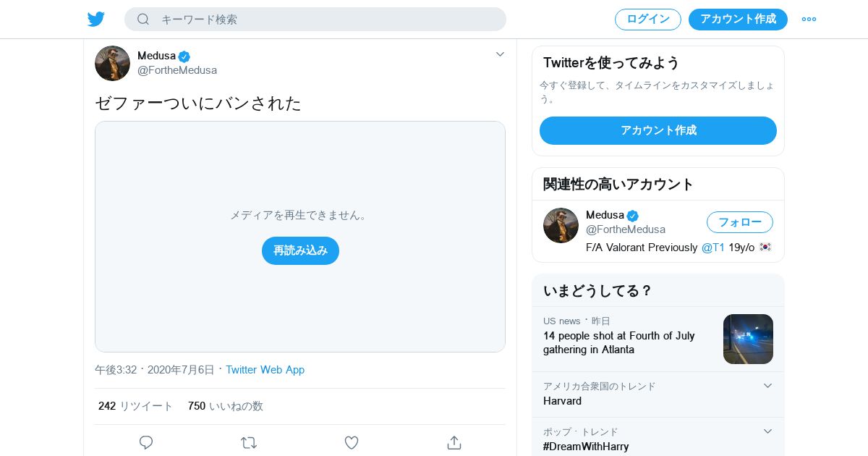Click the search magnifier icon

[x=143, y=19]
